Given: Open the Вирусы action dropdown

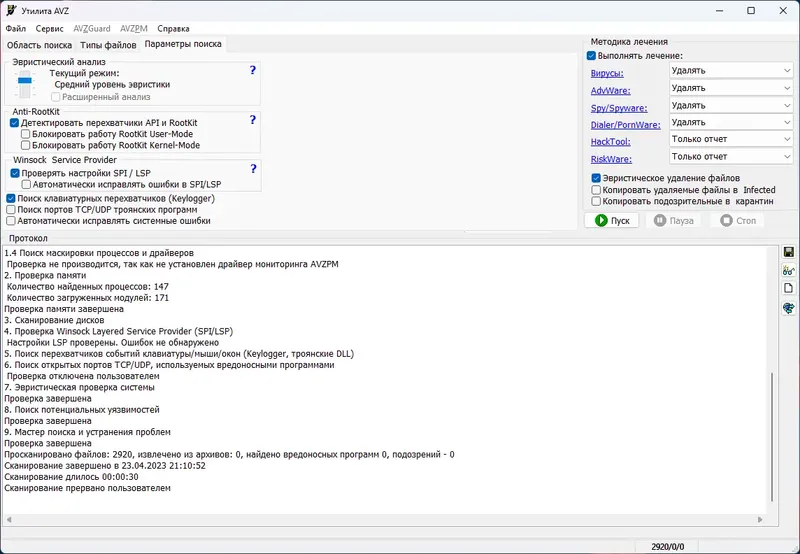Looking at the screenshot, I should coord(731,70).
